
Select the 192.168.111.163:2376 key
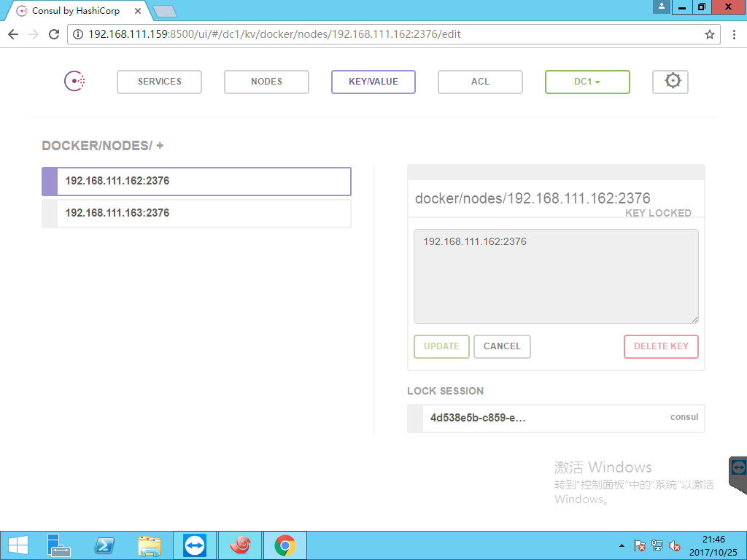click(196, 214)
